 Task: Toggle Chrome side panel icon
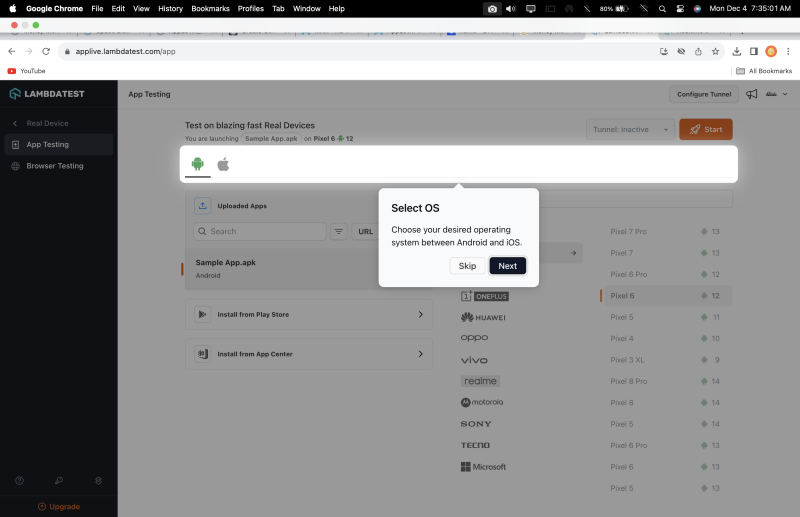(754, 52)
